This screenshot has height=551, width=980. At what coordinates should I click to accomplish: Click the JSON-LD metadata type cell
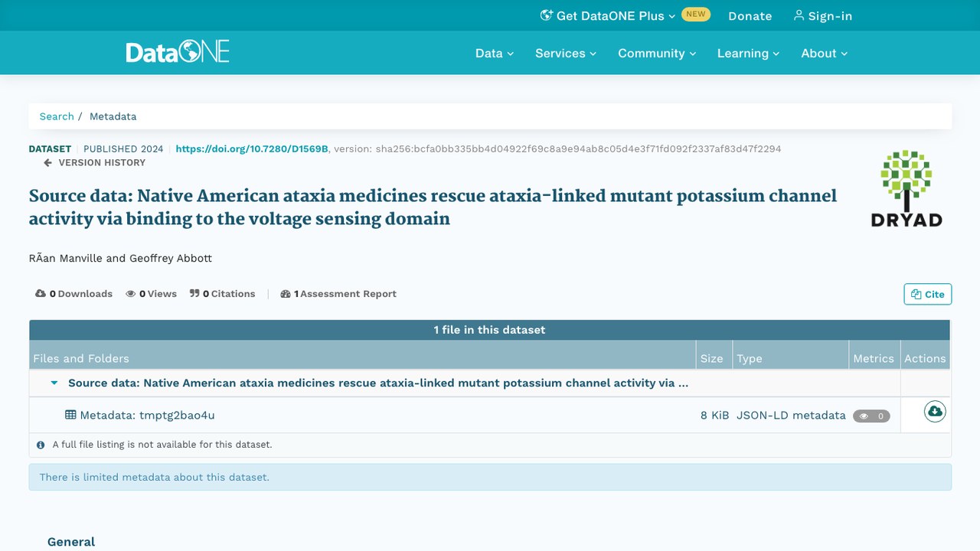[x=791, y=416]
